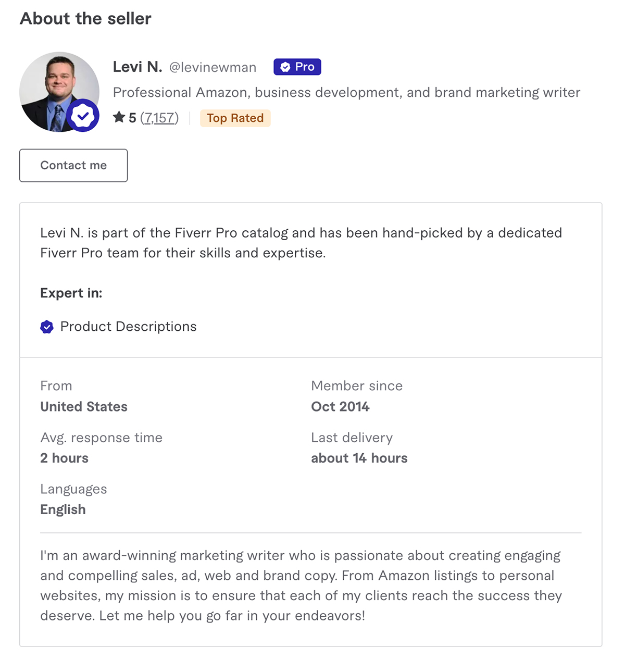625x672 pixels.
Task: Click the Oct 2014 member since value
Action: (340, 407)
